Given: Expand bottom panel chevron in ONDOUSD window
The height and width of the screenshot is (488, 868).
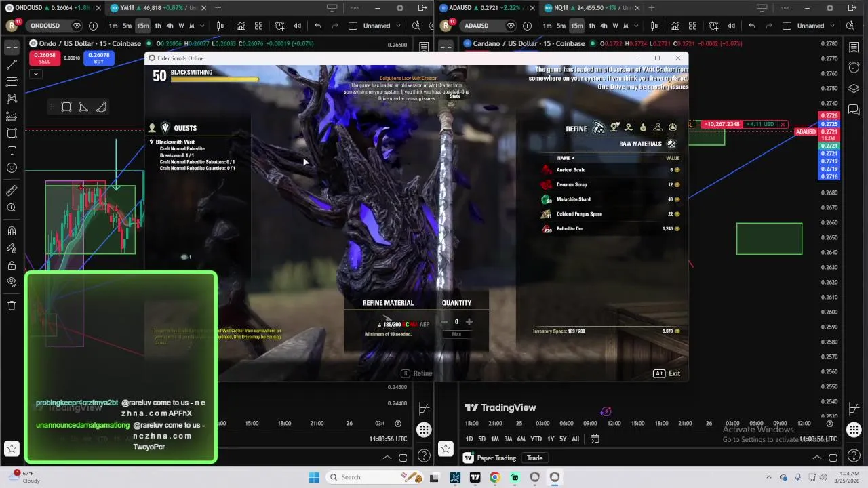Looking at the screenshot, I should tap(387, 457).
